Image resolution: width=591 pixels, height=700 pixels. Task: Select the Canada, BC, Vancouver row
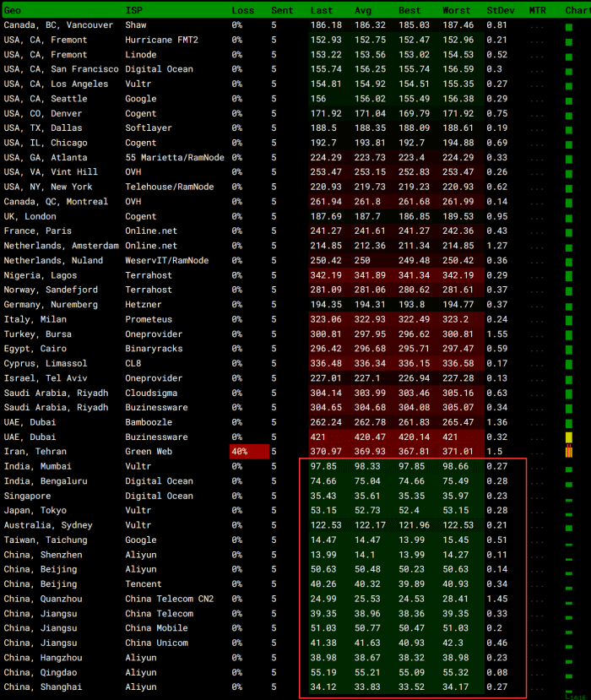(295, 25)
